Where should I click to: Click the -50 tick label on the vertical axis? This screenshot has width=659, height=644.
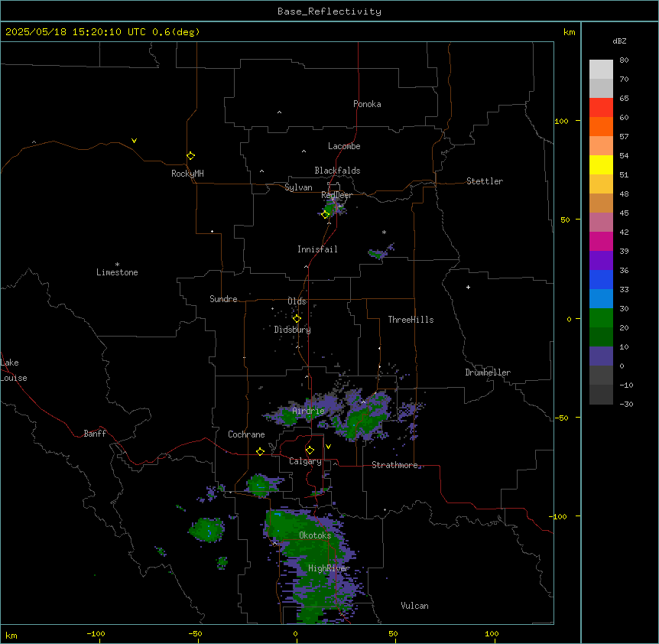[x=561, y=418]
